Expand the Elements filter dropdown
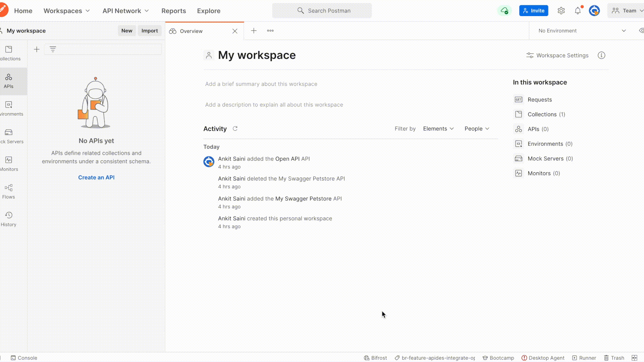 pos(438,129)
